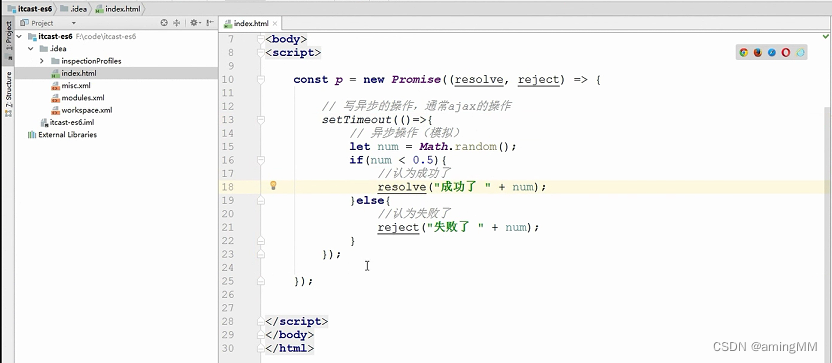This screenshot has width=832, height=363.
Task: Select the itcast-es6 project root row
Action: (x=116, y=37)
